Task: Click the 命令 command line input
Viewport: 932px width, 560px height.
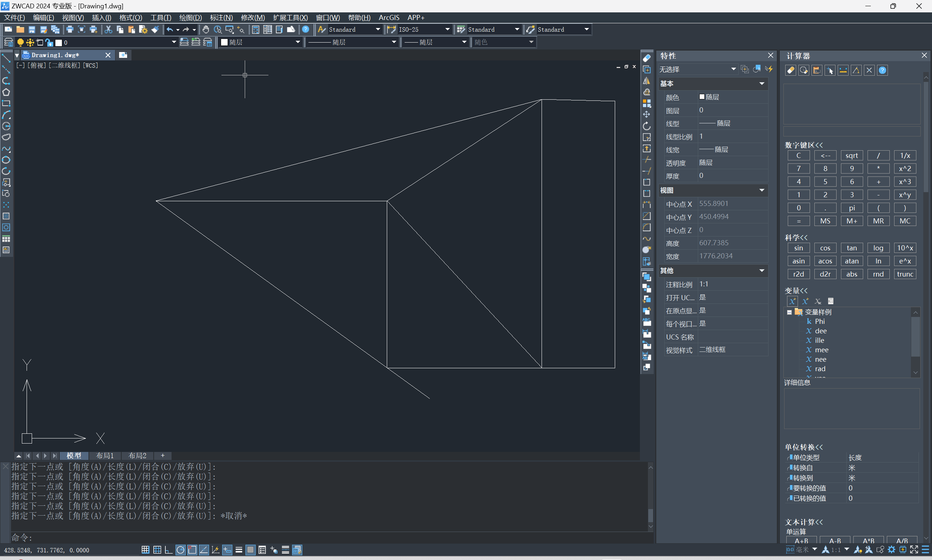Action: [329, 537]
